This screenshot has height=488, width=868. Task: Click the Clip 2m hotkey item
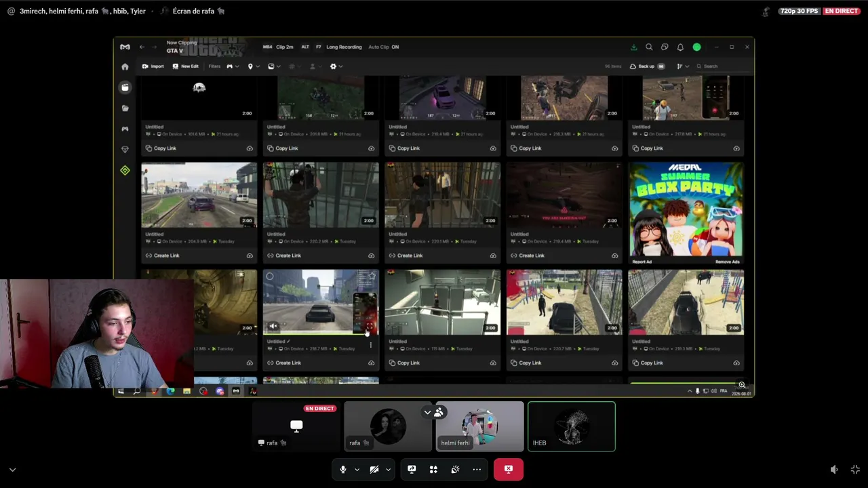click(278, 47)
